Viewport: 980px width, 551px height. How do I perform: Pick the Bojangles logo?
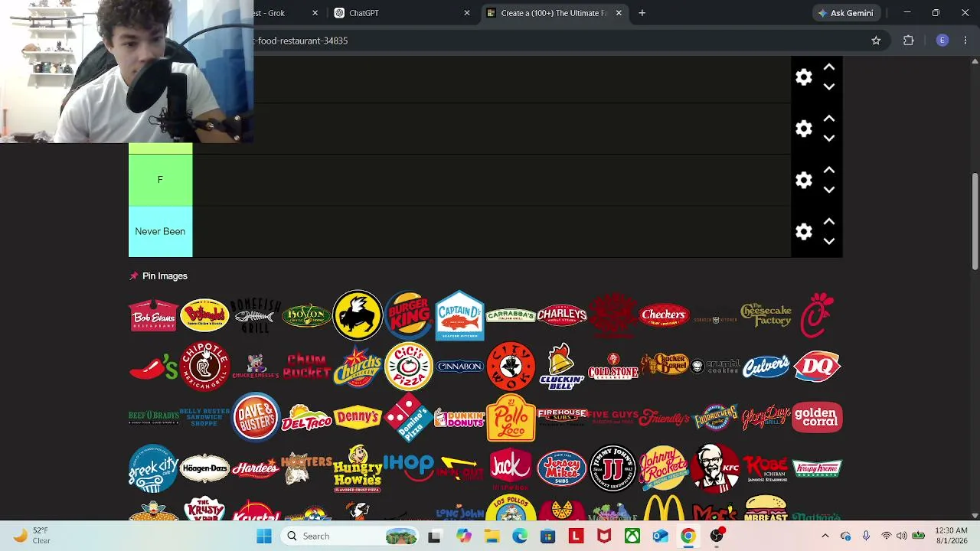point(204,315)
